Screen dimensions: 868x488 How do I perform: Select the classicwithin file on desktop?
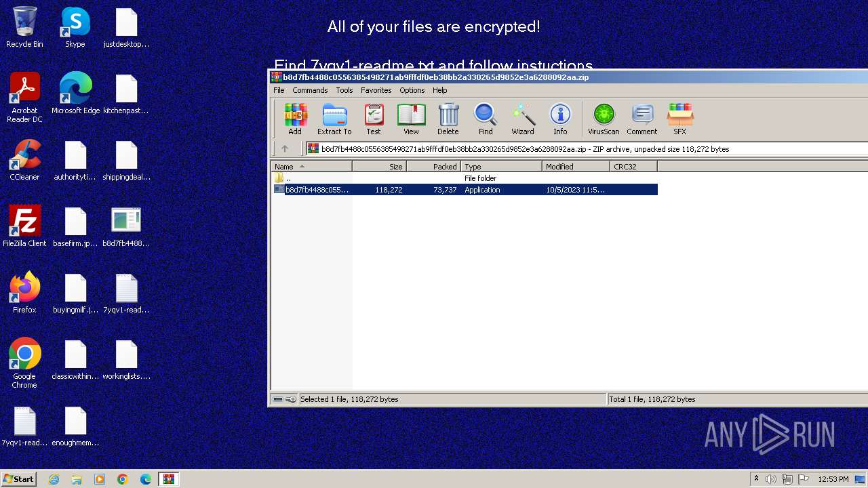(75, 359)
